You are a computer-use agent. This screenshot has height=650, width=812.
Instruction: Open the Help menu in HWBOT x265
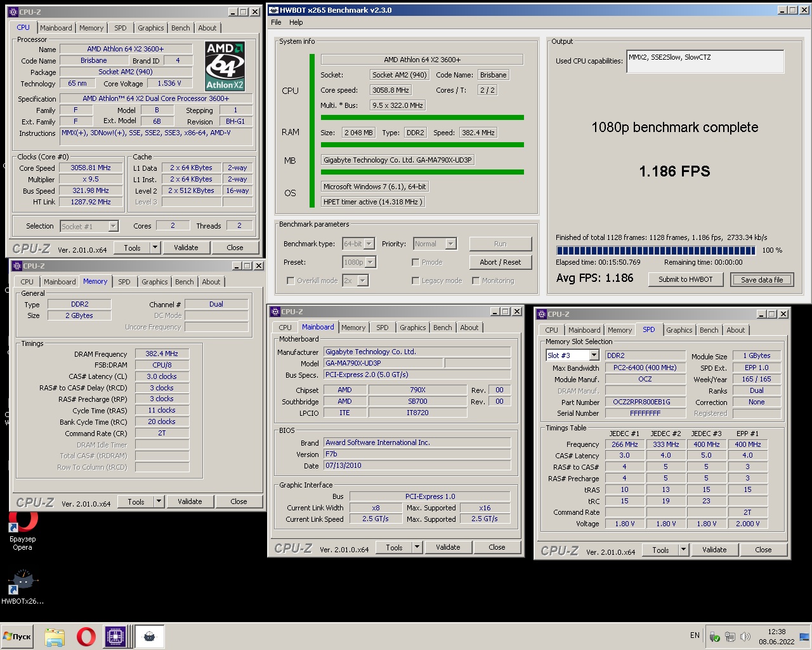[296, 22]
